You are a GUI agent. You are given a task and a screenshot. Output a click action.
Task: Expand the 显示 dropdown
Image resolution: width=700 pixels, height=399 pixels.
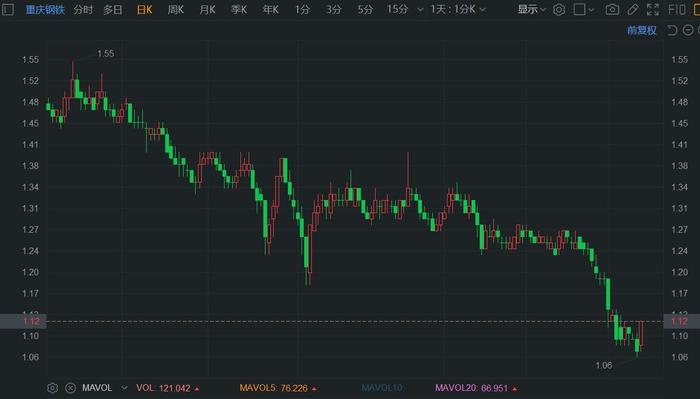[531, 9]
